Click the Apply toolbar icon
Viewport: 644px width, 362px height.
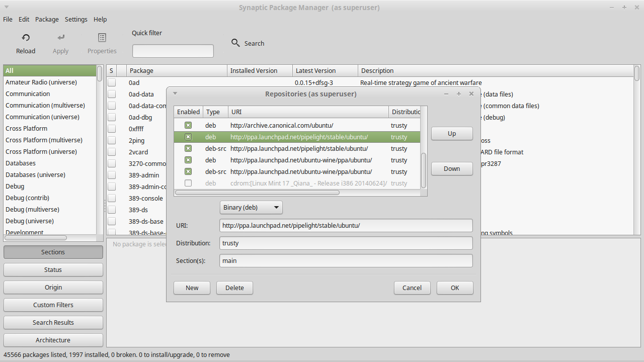[x=60, y=38]
